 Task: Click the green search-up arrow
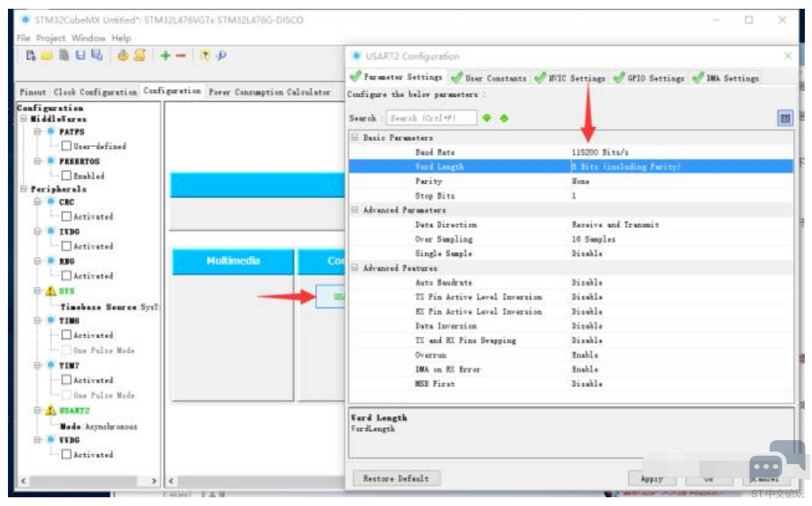505,118
